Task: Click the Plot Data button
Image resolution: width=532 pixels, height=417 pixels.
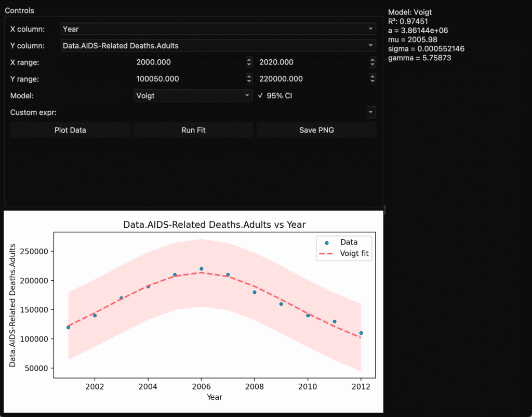Action: pos(70,130)
